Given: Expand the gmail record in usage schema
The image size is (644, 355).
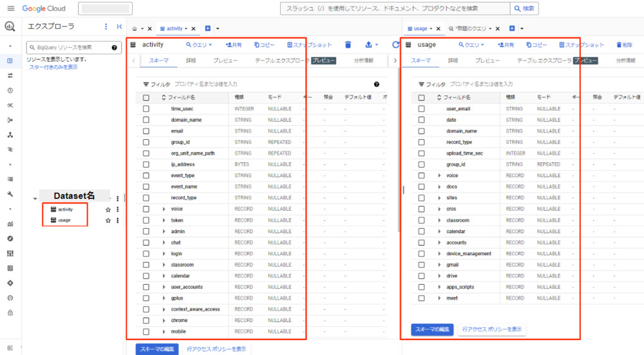Looking at the screenshot, I should pyautogui.click(x=439, y=265).
